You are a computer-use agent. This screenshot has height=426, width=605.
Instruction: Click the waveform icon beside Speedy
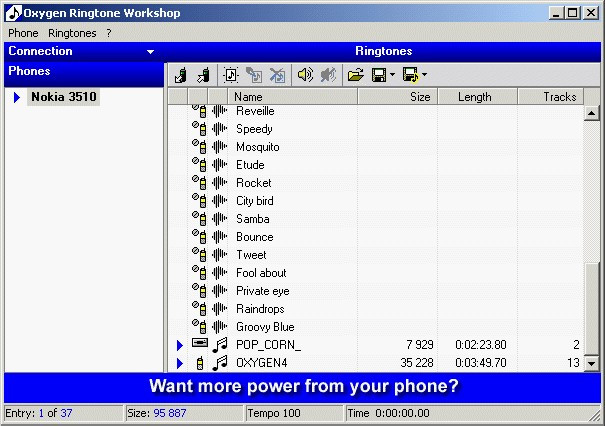(219, 129)
